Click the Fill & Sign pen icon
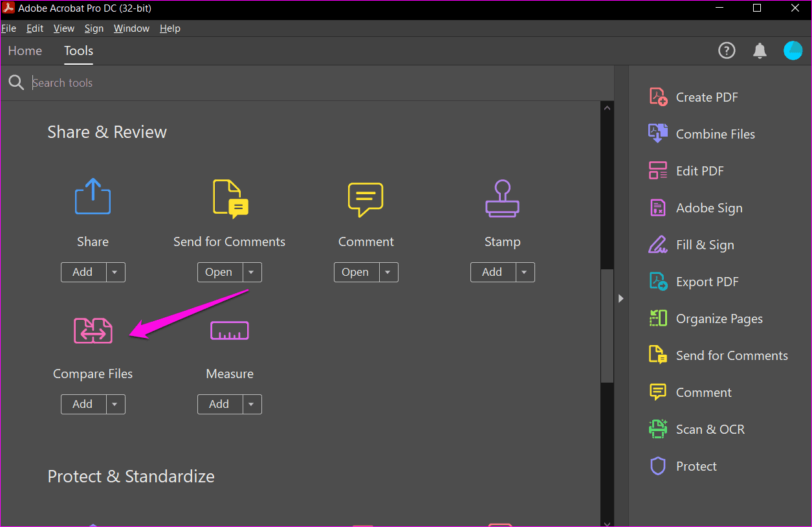 pos(658,245)
